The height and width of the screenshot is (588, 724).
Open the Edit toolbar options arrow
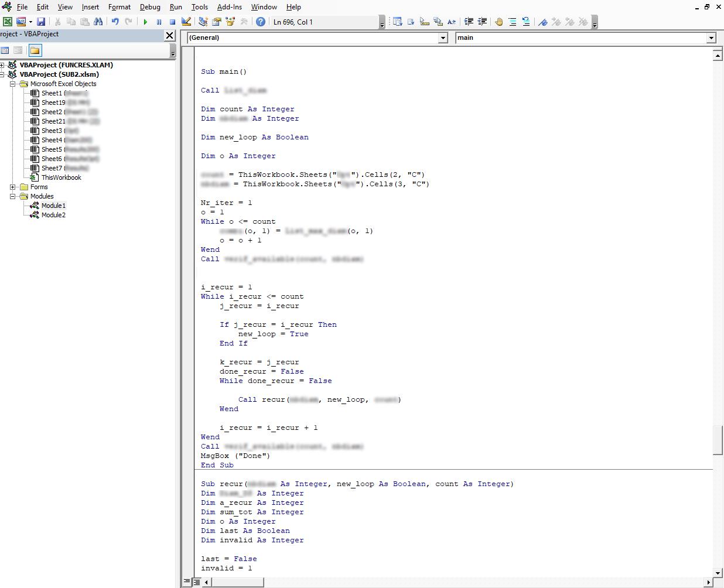point(595,22)
